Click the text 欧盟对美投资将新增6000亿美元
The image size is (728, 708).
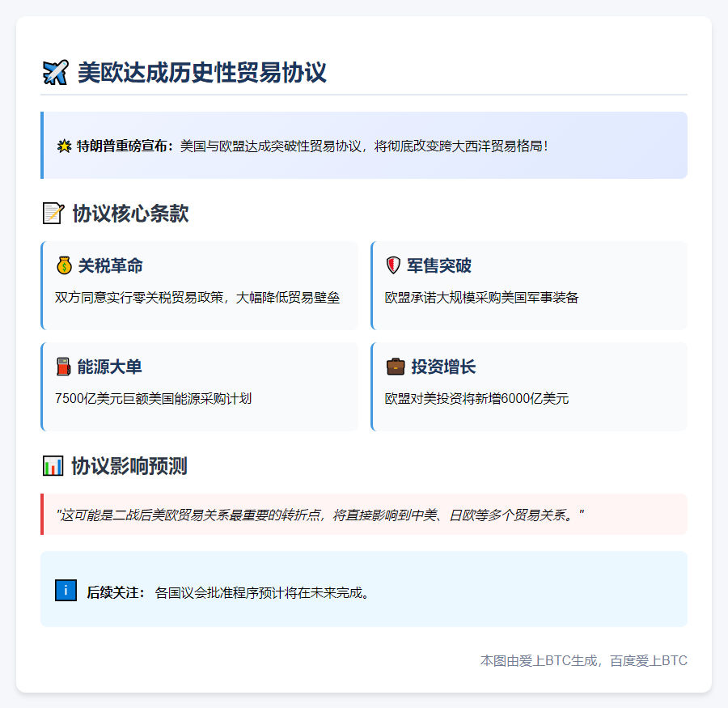(x=476, y=399)
